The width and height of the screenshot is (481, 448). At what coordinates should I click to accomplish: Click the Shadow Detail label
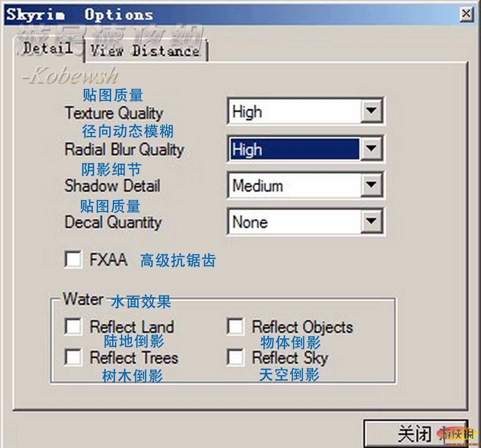pos(112,186)
